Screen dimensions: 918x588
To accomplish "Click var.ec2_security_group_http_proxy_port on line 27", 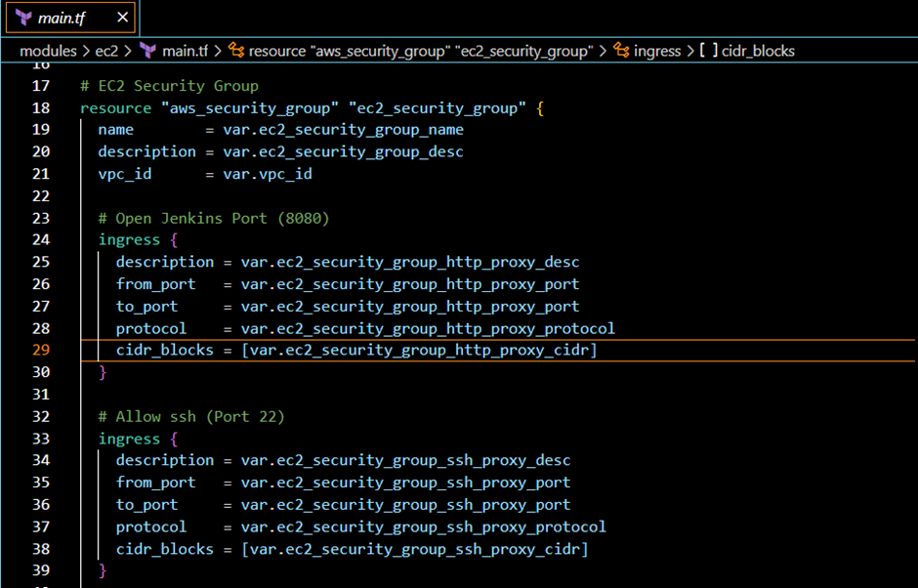I will point(410,307).
